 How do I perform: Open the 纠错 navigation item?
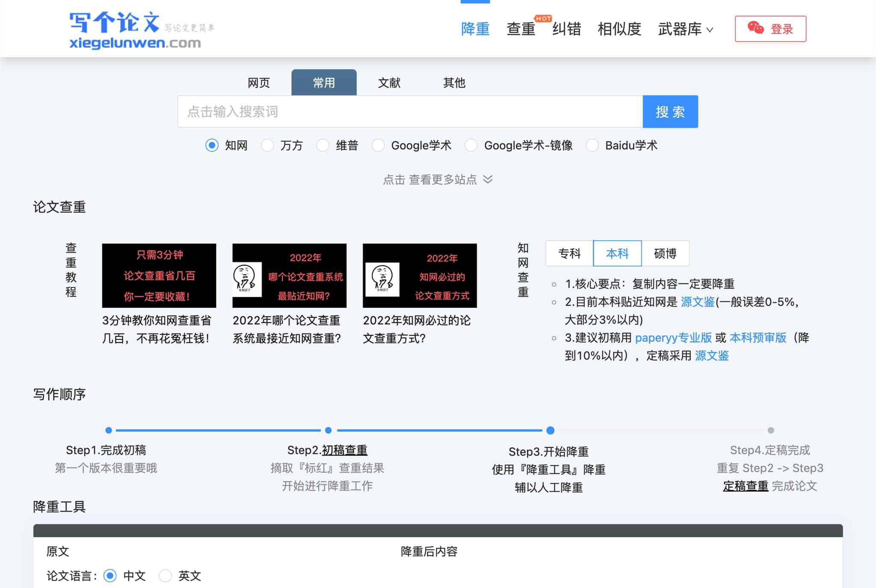point(566,29)
